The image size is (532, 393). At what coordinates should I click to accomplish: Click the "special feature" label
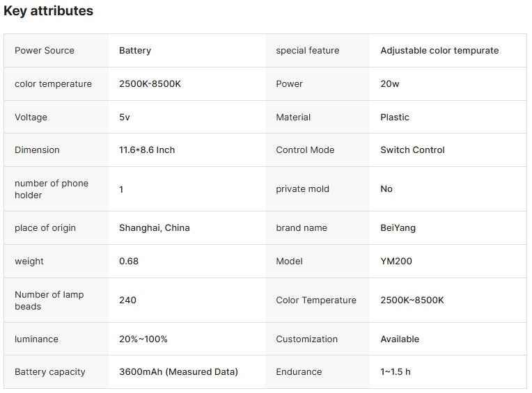point(308,51)
